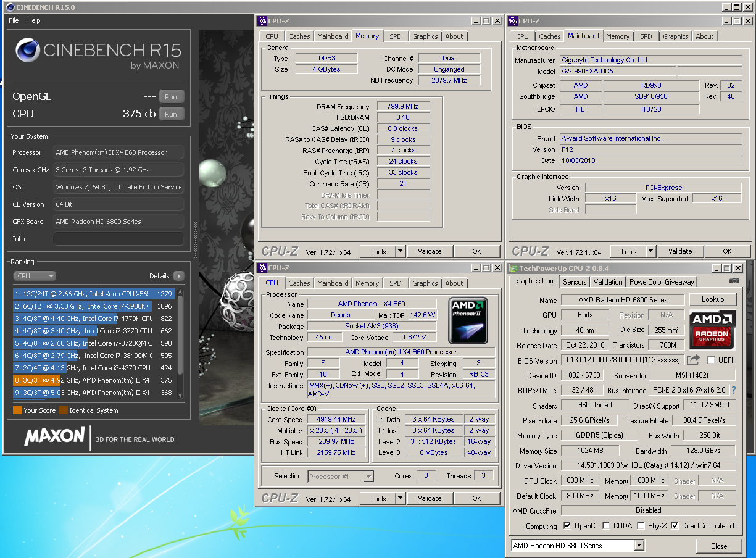
Task: Open the Sensors tab in GPU-Z
Action: pyautogui.click(x=575, y=281)
